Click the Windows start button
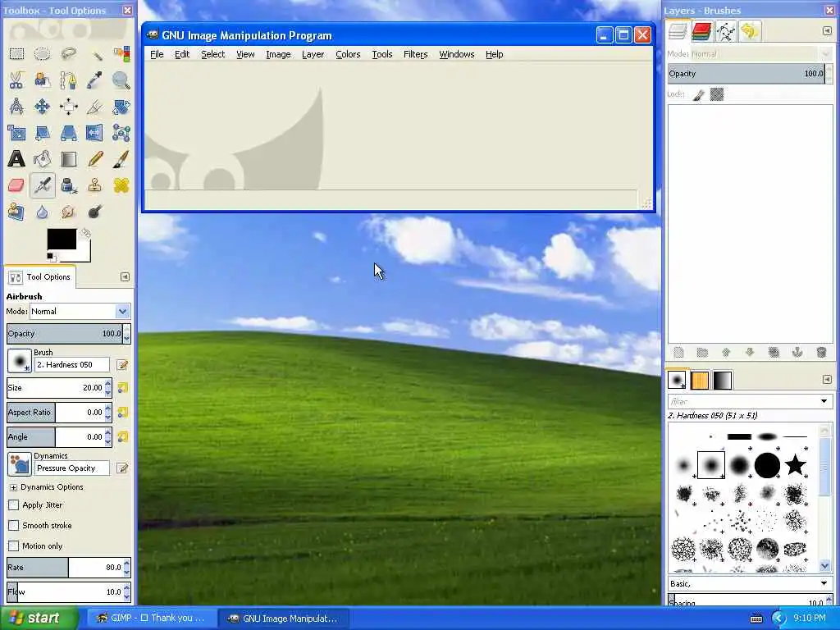The width and height of the screenshot is (840, 630). (x=38, y=618)
